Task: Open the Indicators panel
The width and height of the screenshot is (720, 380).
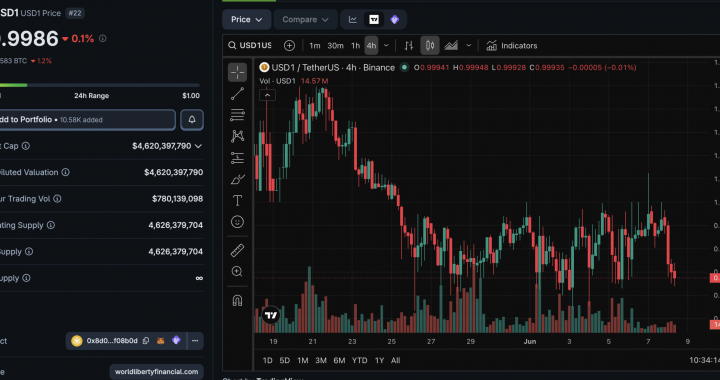Action: pyautogui.click(x=512, y=45)
